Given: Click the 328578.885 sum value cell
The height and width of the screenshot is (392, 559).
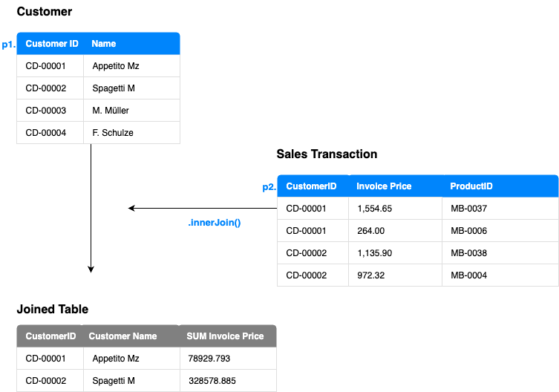Looking at the screenshot, I should (212, 381).
